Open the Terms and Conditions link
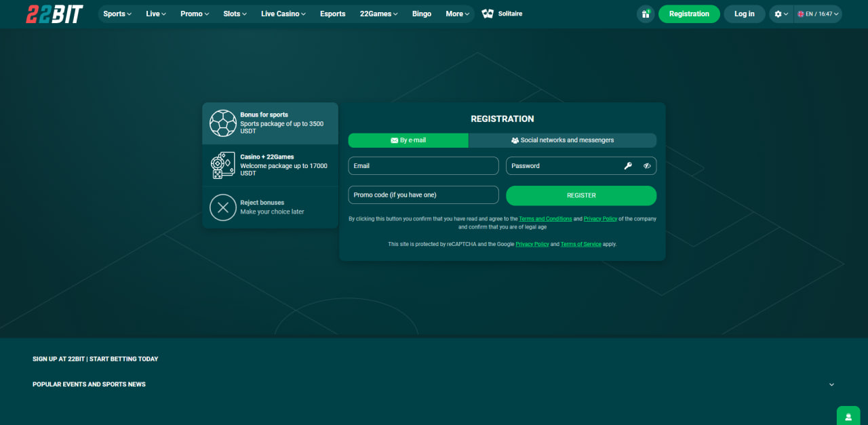The image size is (868, 425). [545, 219]
